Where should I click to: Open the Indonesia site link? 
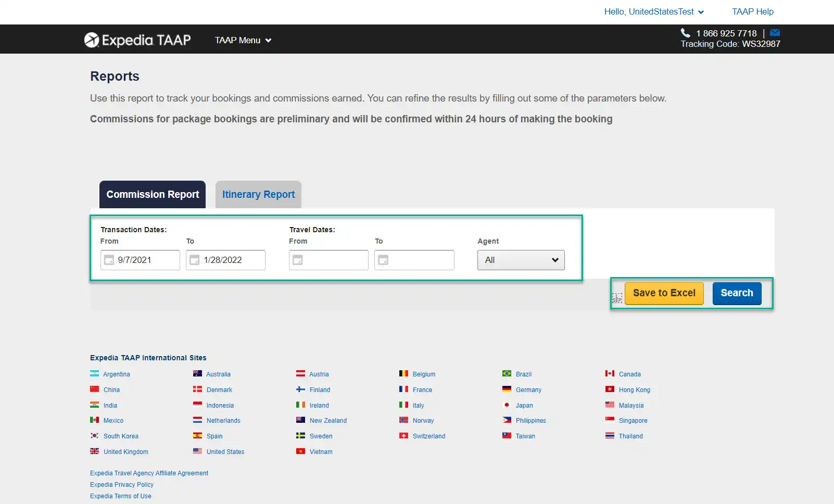[x=220, y=405]
